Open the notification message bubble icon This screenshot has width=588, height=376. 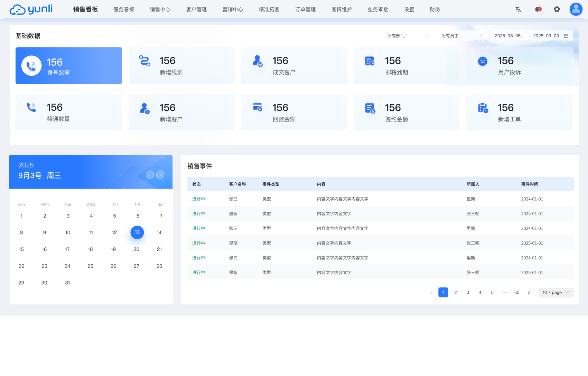[537, 9]
